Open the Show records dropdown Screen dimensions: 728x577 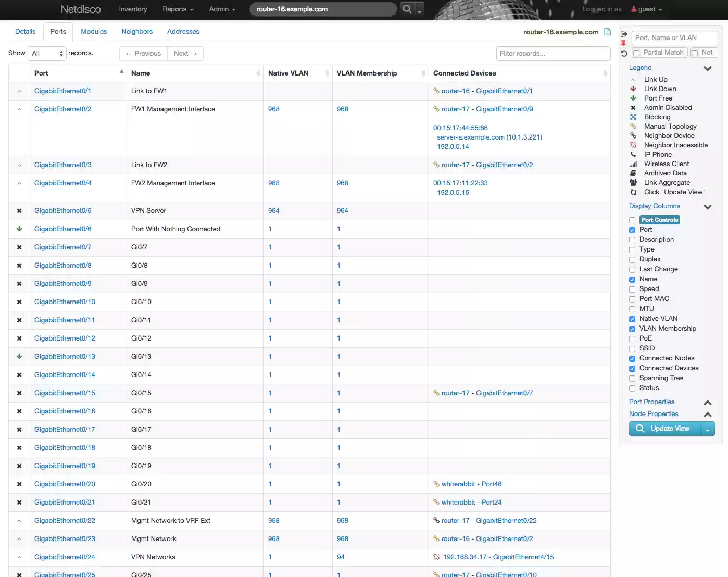[47, 53]
